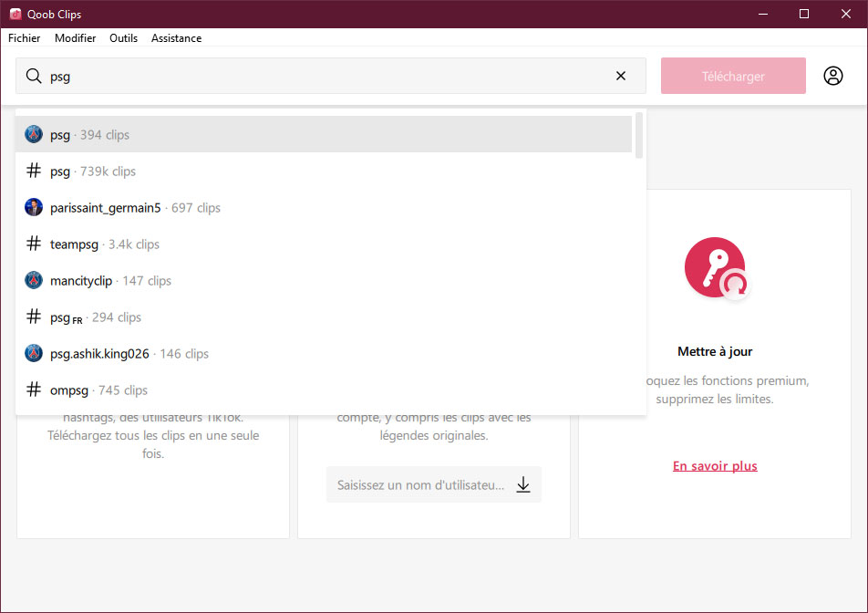868x613 pixels.
Task: Click the Télécharger button
Action: tap(733, 76)
